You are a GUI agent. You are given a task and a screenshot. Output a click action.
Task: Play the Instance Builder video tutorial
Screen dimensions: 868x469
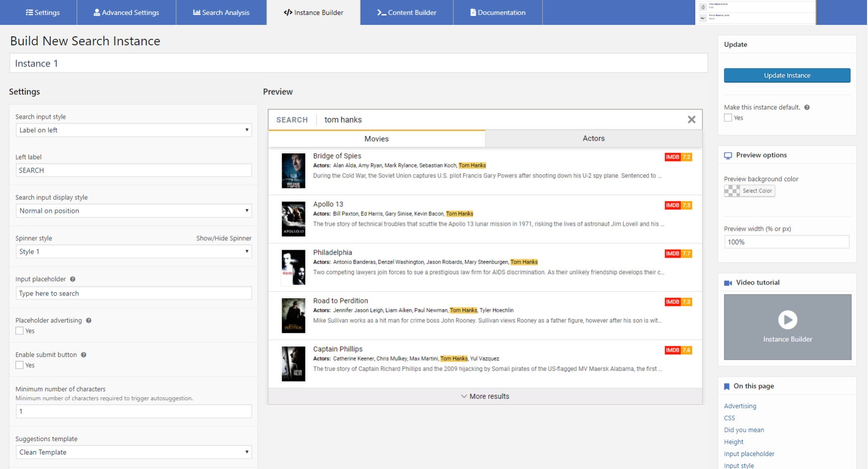[787, 320]
